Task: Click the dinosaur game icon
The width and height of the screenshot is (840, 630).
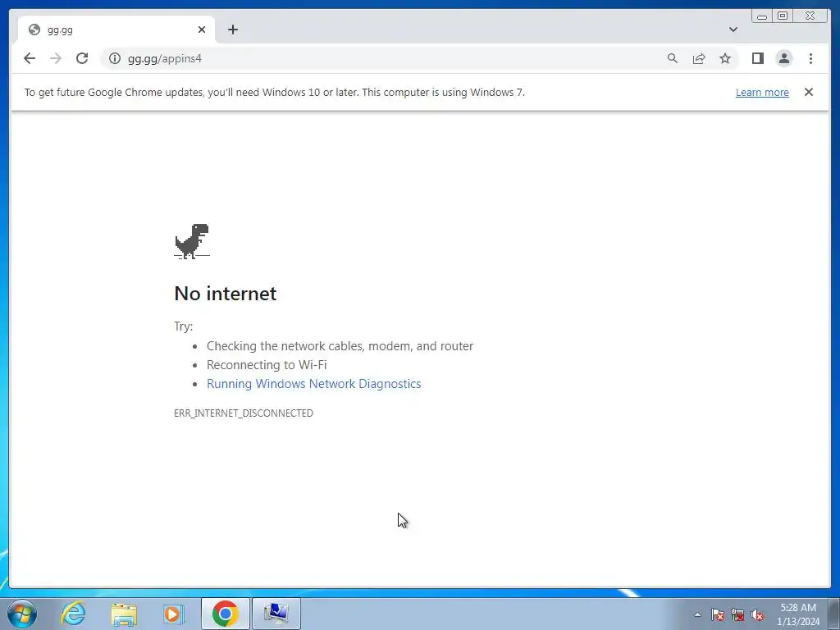Action: [x=192, y=241]
